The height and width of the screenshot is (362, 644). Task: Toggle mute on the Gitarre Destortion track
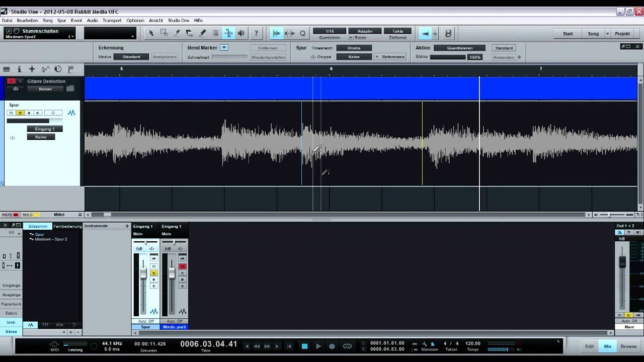click(10, 81)
